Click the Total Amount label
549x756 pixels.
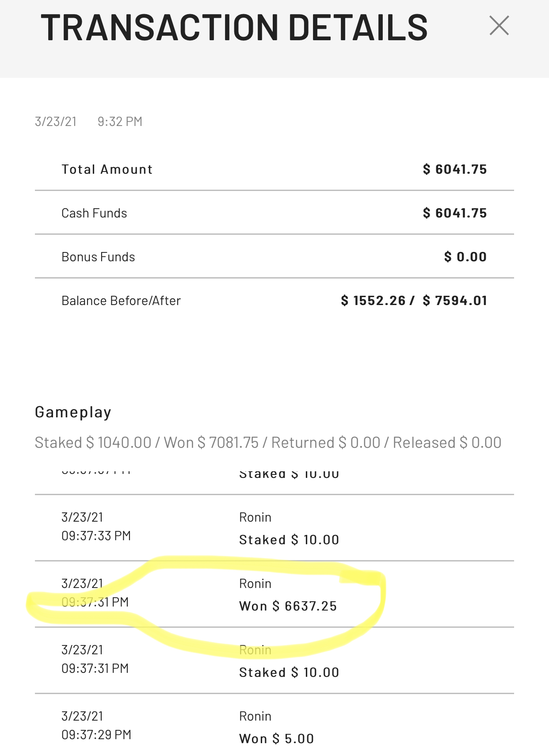point(107,169)
